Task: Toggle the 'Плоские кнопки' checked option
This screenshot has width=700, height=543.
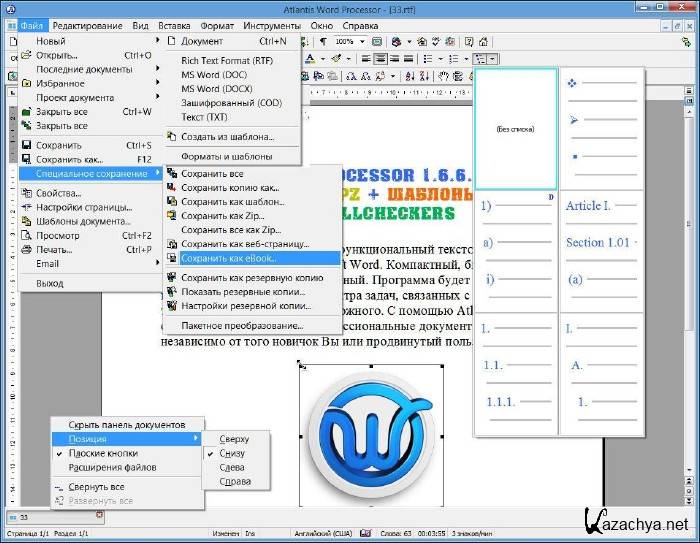Action: 103,453
